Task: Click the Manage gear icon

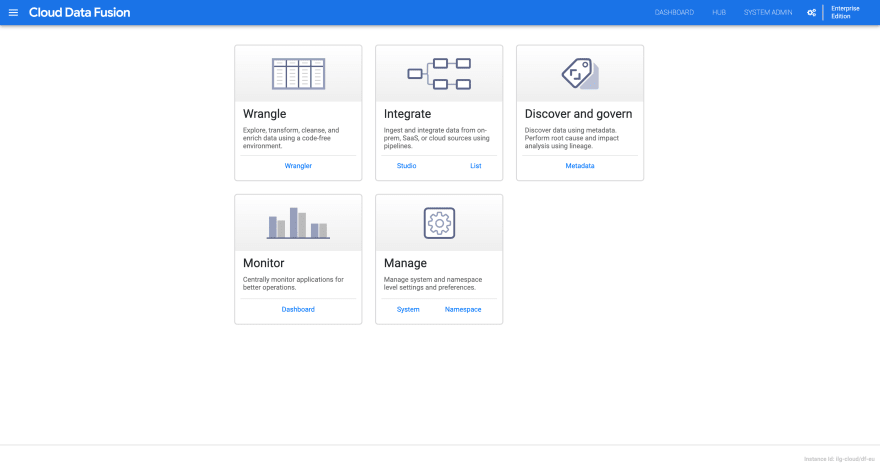Action: point(439,223)
